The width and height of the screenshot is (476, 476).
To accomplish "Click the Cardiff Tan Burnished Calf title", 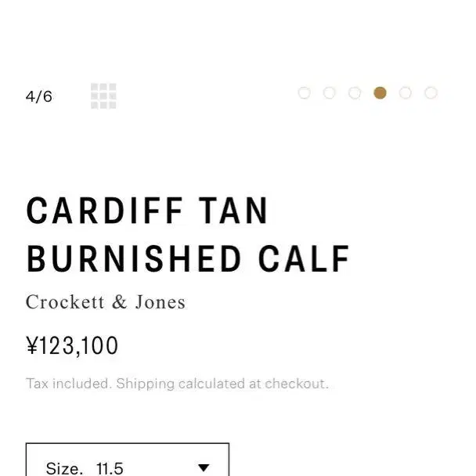I will coord(188,235).
